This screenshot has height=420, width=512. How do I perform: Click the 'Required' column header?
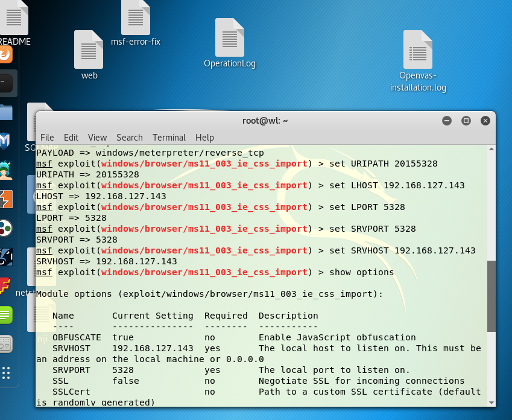point(226,316)
